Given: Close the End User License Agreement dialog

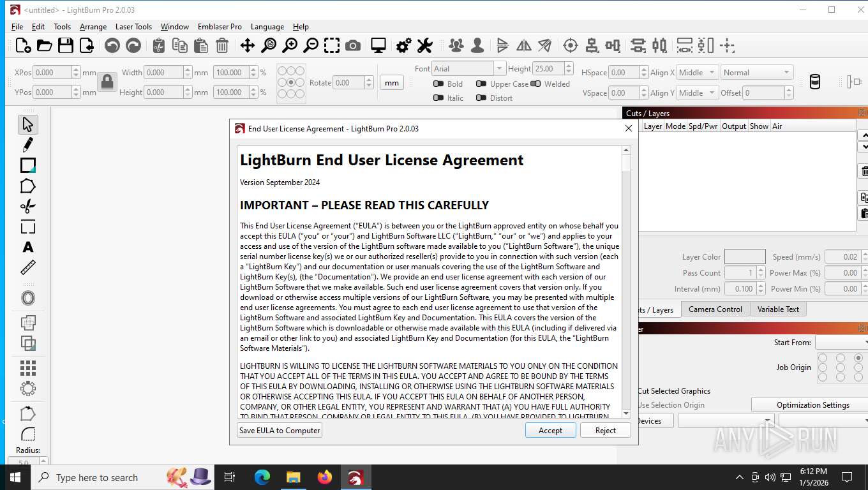Looking at the screenshot, I should [628, 128].
